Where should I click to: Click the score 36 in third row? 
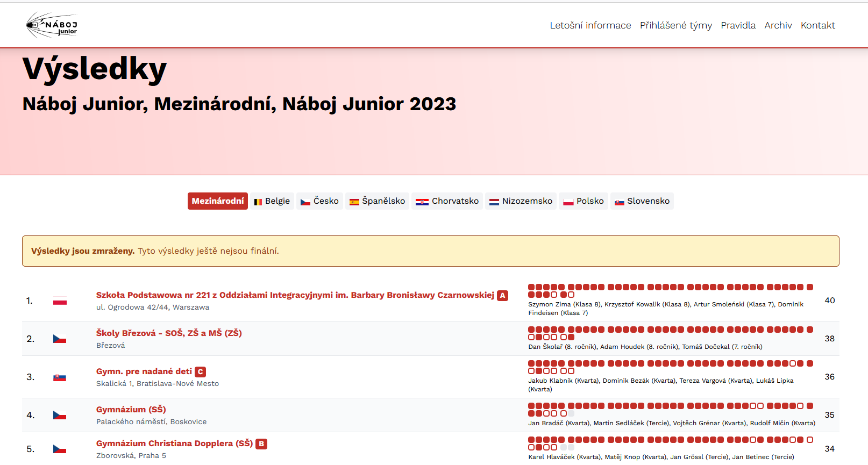point(829,377)
